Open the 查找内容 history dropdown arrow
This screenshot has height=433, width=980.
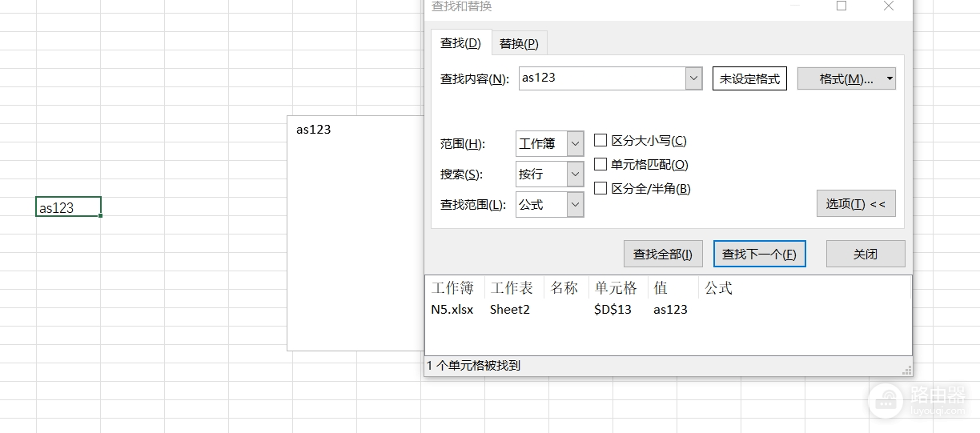694,78
